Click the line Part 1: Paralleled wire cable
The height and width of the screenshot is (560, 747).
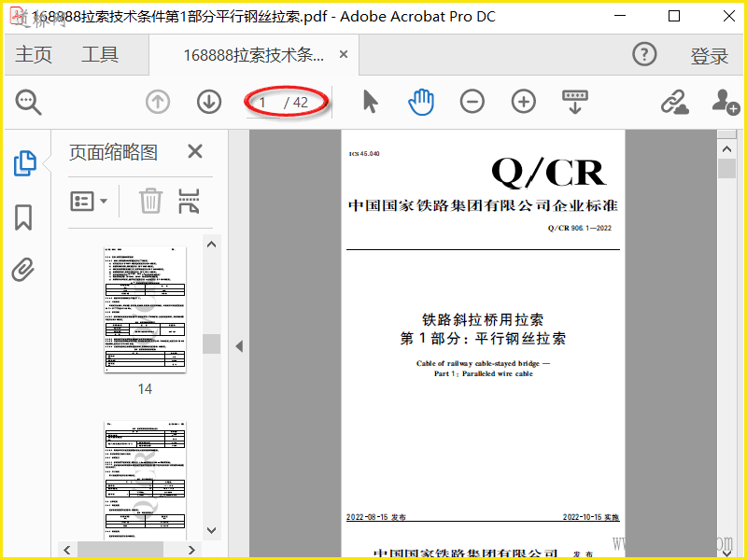tap(483, 374)
